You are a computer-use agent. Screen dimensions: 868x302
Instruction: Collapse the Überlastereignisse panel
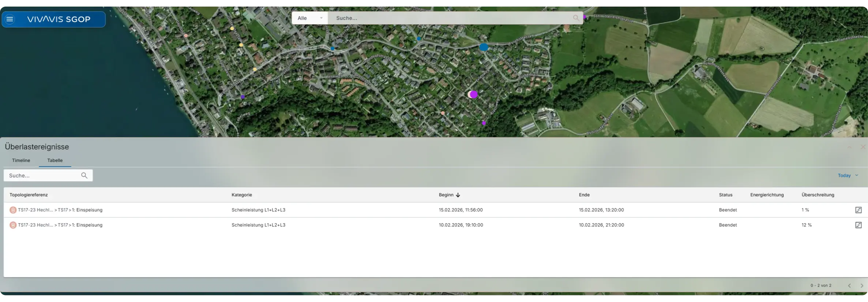849,147
